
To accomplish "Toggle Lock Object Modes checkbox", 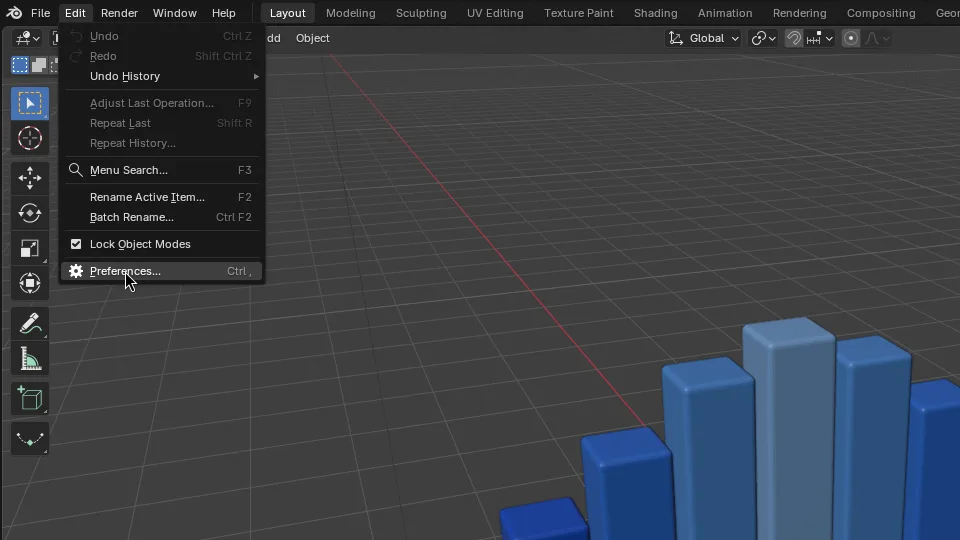I will click(x=76, y=244).
